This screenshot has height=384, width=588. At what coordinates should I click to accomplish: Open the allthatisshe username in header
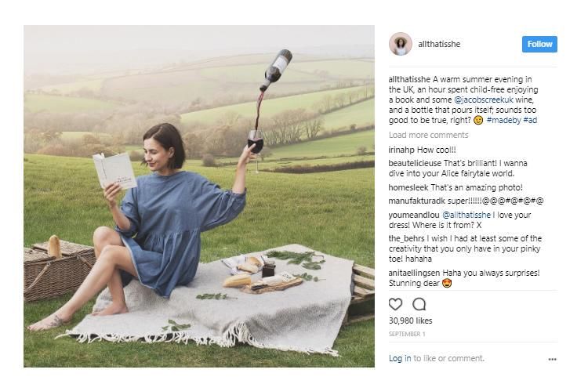pos(441,45)
